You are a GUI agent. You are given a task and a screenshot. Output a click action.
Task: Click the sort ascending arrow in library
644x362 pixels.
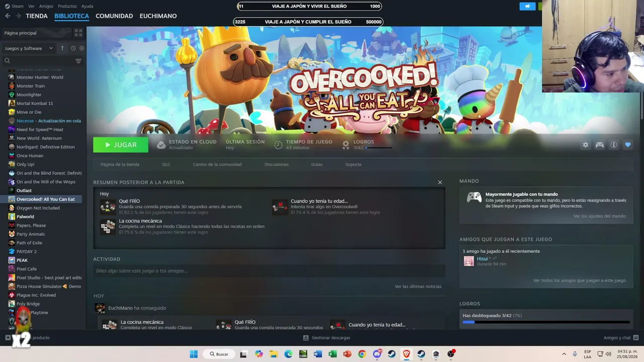[62, 48]
